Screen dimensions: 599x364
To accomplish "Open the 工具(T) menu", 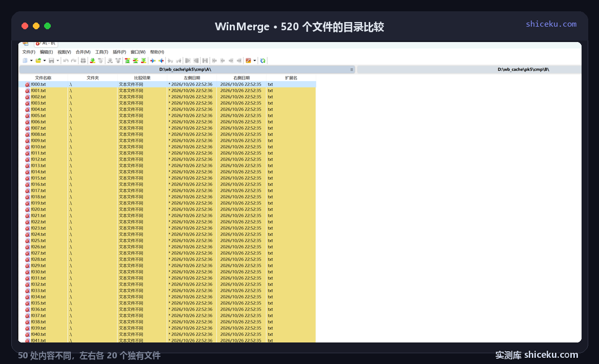I will click(102, 52).
